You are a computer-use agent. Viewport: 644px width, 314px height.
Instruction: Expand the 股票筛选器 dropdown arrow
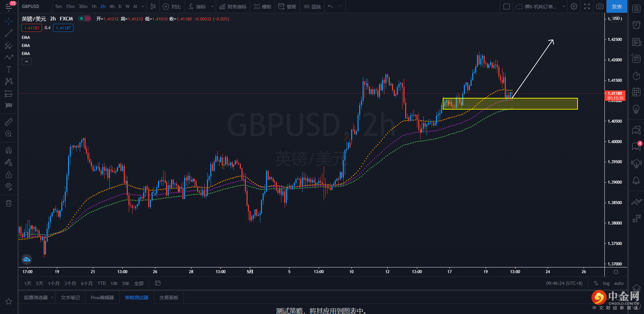coord(52,298)
